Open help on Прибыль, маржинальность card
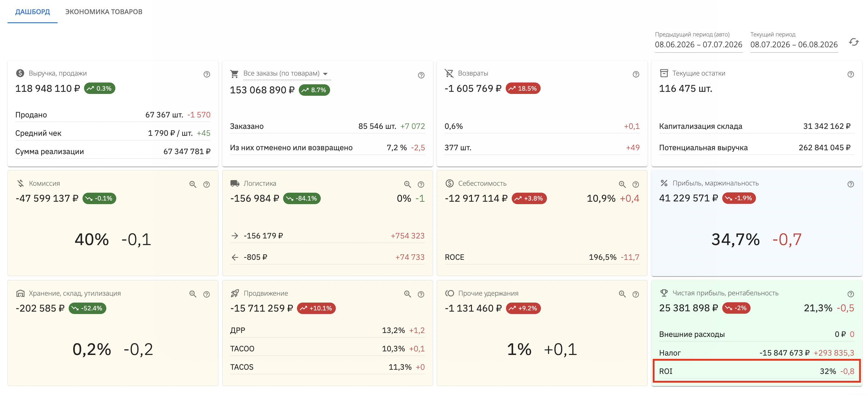 point(851,184)
